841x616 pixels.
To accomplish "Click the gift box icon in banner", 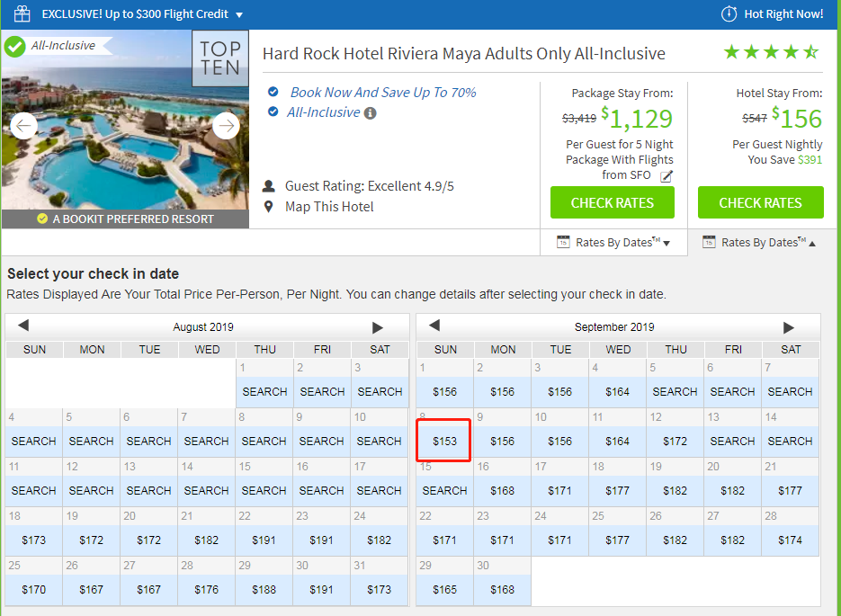I will click(x=22, y=13).
